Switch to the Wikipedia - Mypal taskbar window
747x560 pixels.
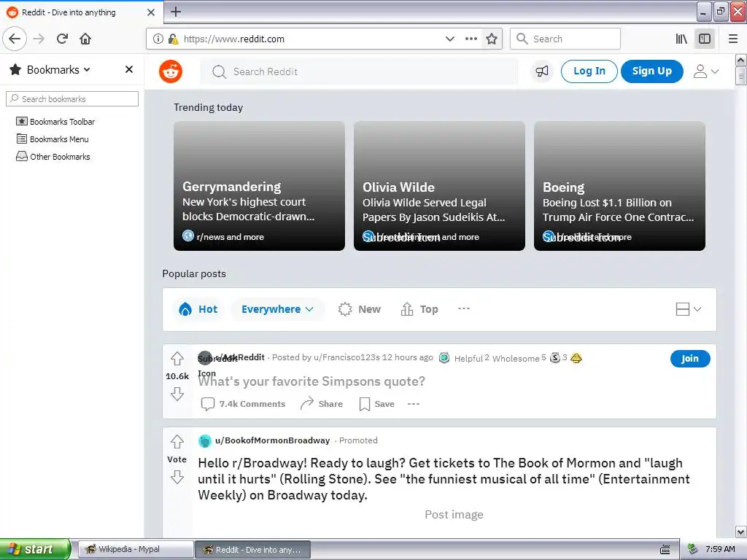[x=136, y=549]
